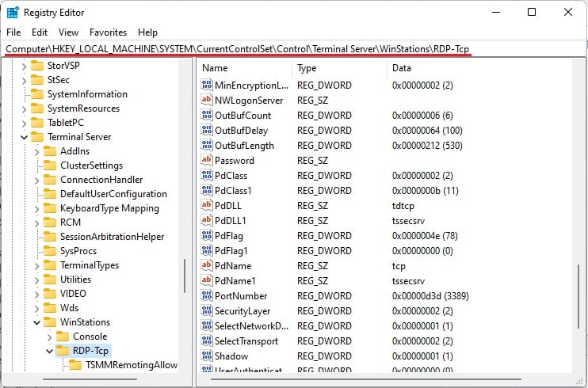Expand the Console key

tap(49, 337)
